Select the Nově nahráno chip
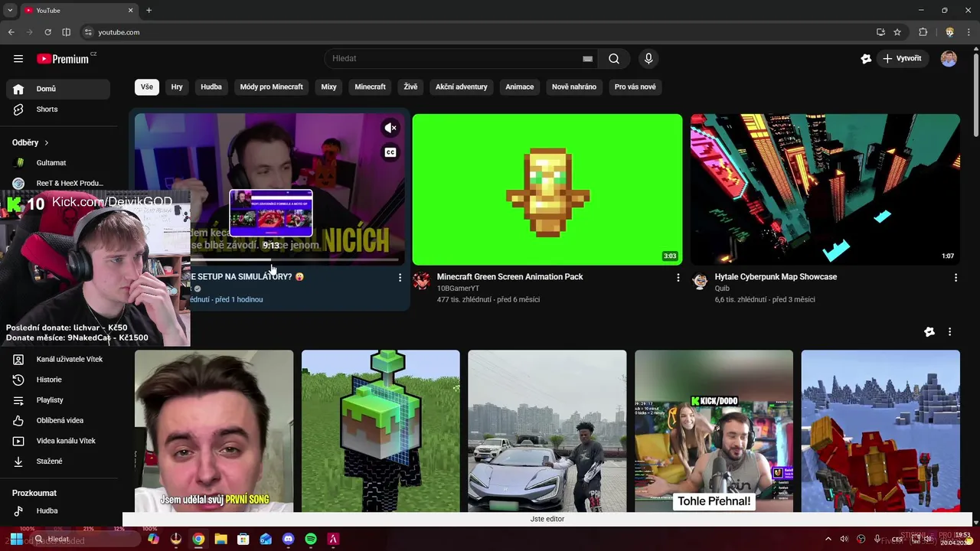Screen dimensions: 980x551 click(574, 87)
